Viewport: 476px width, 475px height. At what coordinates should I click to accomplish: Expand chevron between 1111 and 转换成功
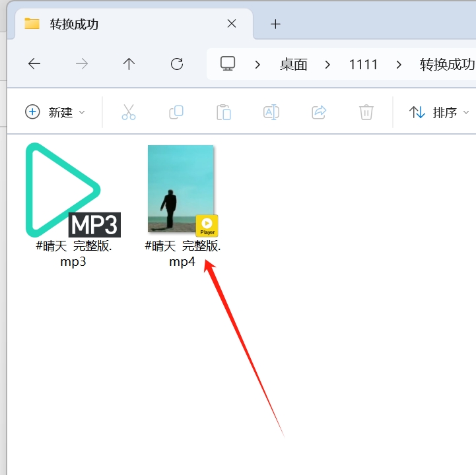(x=399, y=65)
